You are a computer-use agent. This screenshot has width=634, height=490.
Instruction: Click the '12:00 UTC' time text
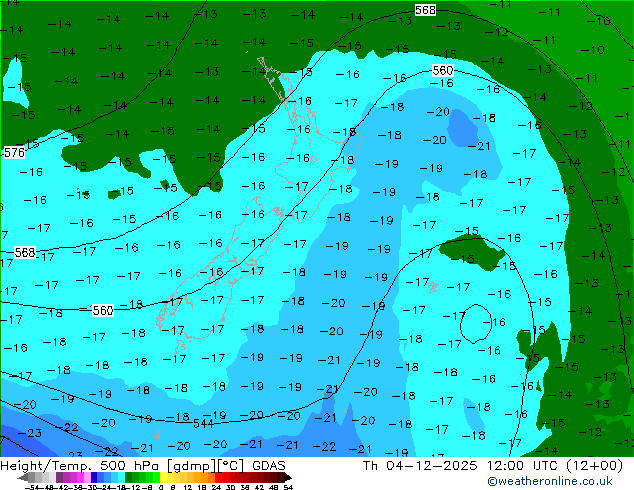[524, 466]
